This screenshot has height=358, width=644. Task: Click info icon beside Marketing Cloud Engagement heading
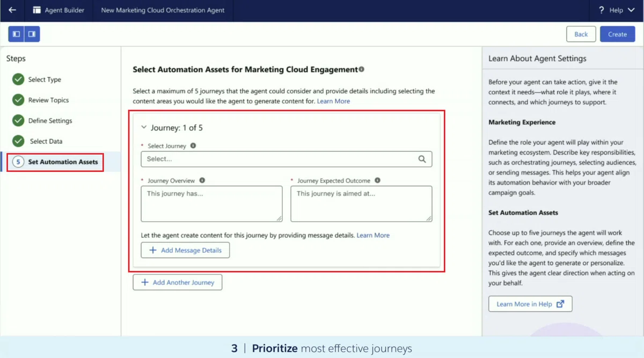point(361,69)
